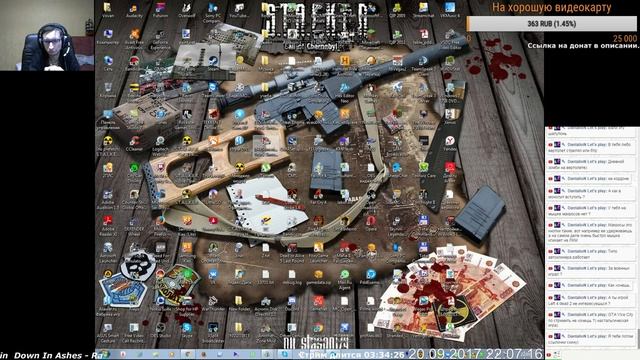
Task: Open Sony PC Companion
Action: point(213,13)
